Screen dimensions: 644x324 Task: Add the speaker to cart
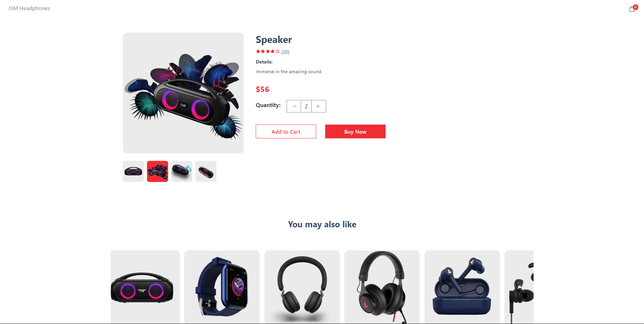[286, 132]
